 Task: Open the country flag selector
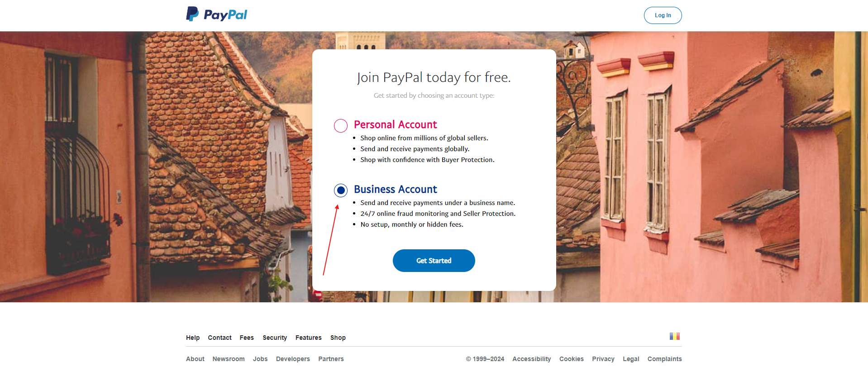tap(674, 336)
